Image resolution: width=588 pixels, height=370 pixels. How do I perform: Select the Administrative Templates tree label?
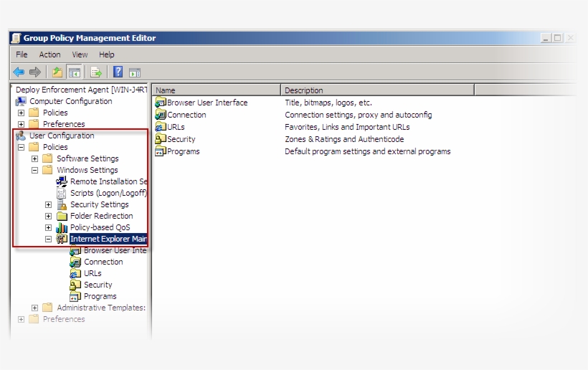[101, 308]
